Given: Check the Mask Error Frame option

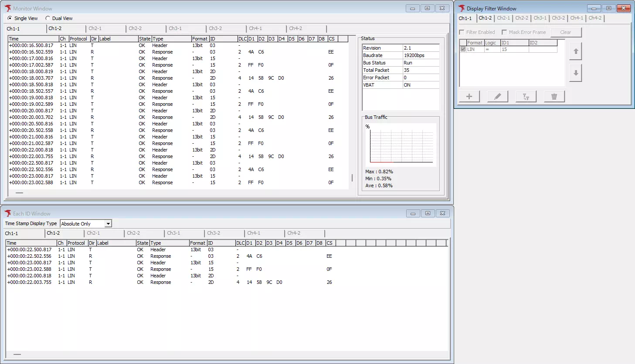Looking at the screenshot, I should [x=504, y=32].
